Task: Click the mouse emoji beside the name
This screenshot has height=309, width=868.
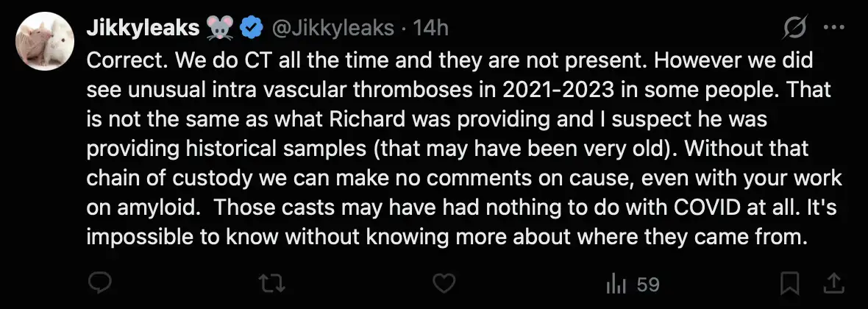Action: coord(221,29)
